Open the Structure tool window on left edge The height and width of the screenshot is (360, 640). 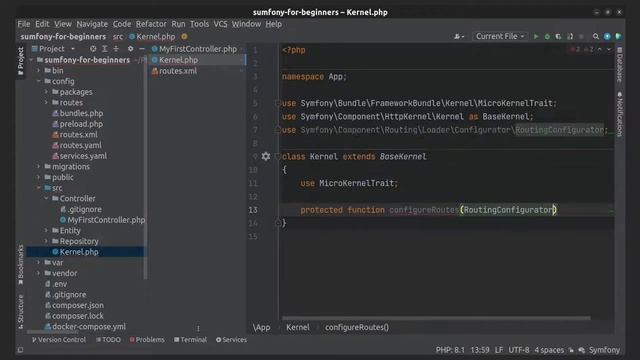20,311
